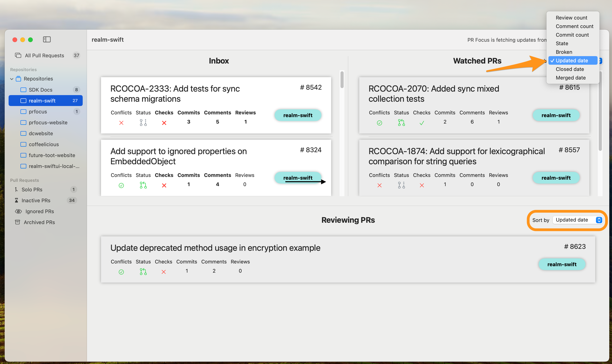Screen dimensions: 612x364
Task: Click the prfocus-website repository icon
Action: [x=23, y=122]
